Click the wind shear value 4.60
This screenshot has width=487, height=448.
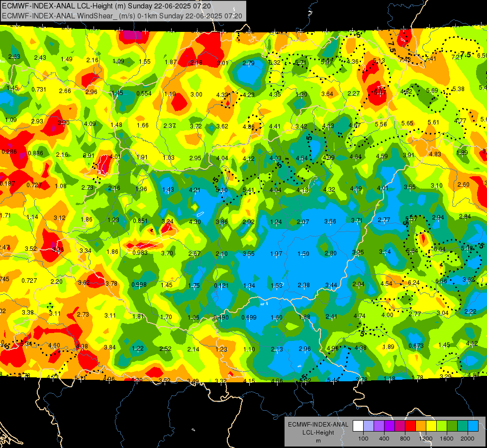click(x=54, y=345)
